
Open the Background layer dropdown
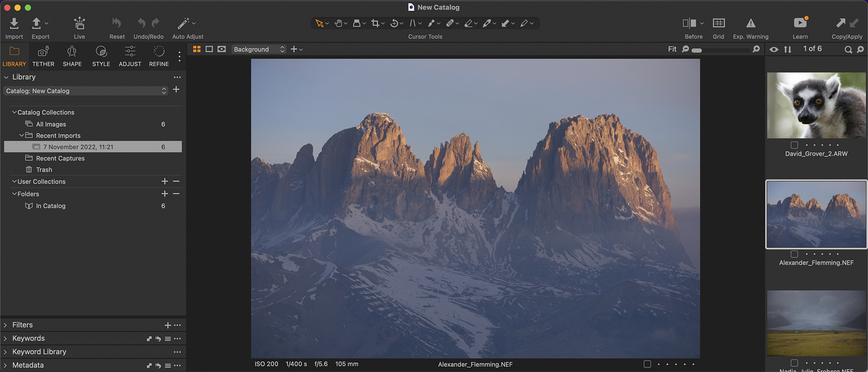pos(259,49)
